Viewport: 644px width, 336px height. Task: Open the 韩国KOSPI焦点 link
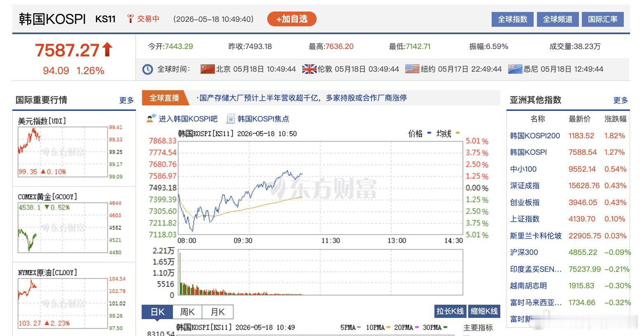(263, 119)
